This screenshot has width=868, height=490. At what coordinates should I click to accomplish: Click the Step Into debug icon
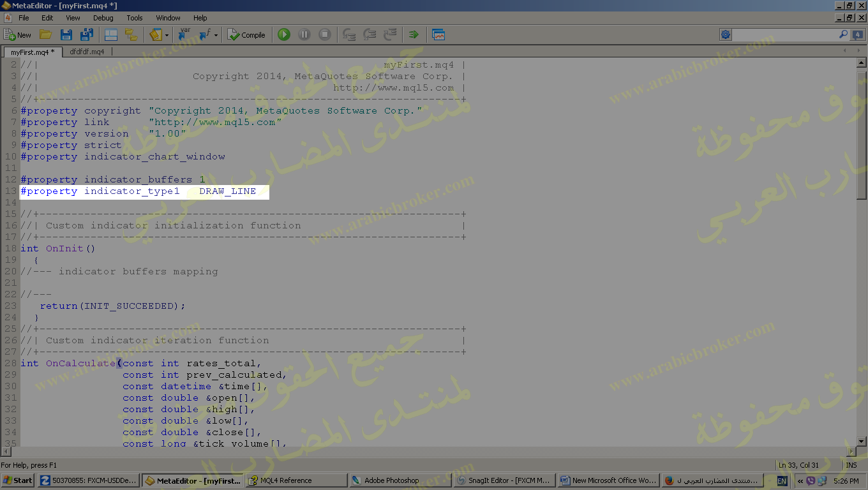[349, 35]
